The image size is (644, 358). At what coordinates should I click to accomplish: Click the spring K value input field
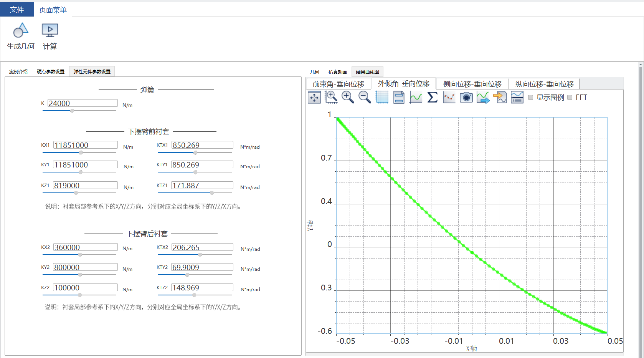pyautogui.click(x=83, y=103)
